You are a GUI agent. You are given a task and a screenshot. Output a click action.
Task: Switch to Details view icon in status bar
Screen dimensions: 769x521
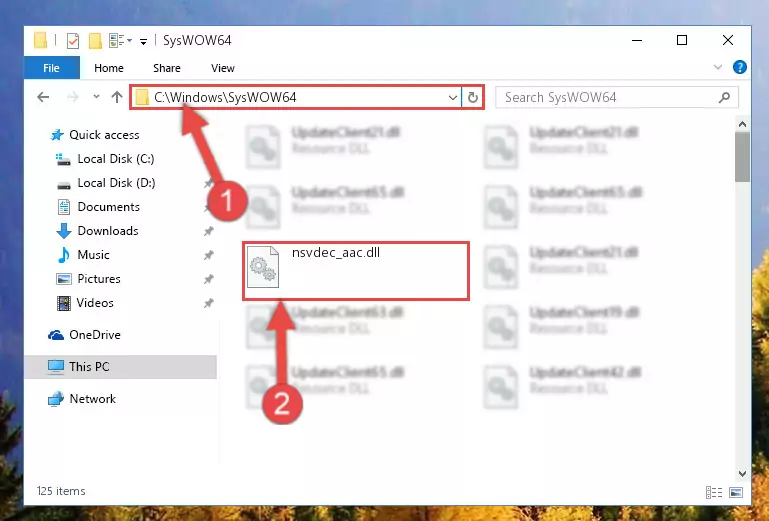pos(714,492)
